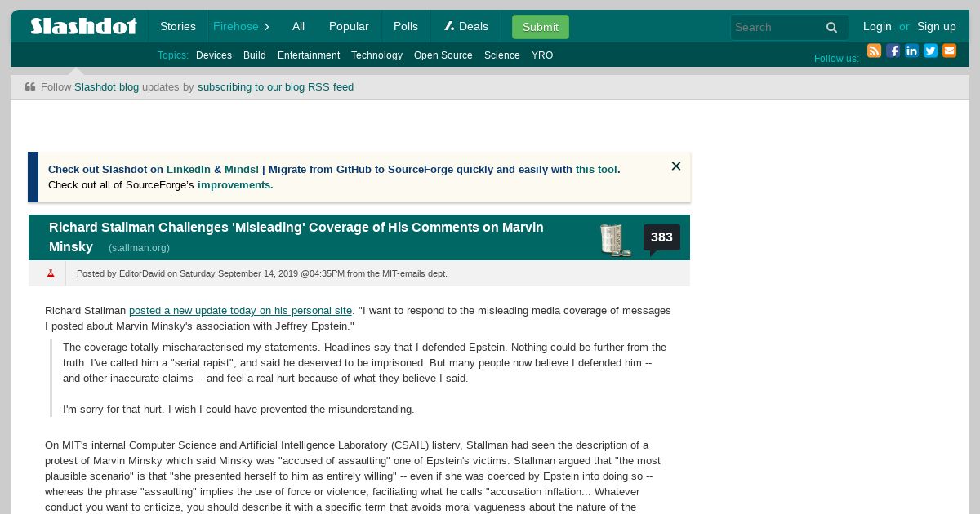Open the Slashdot RSS feed icon
980x514 pixels.
pos(874,51)
